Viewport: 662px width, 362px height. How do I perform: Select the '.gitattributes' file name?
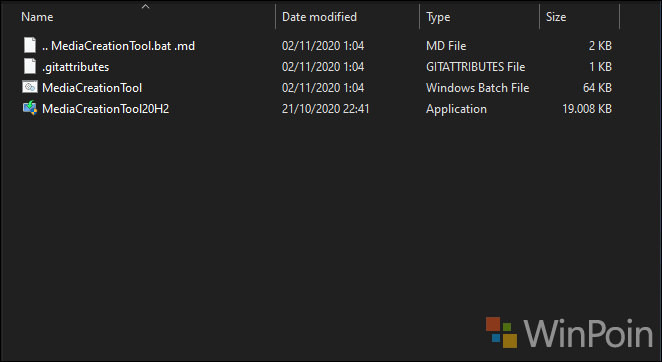76,67
